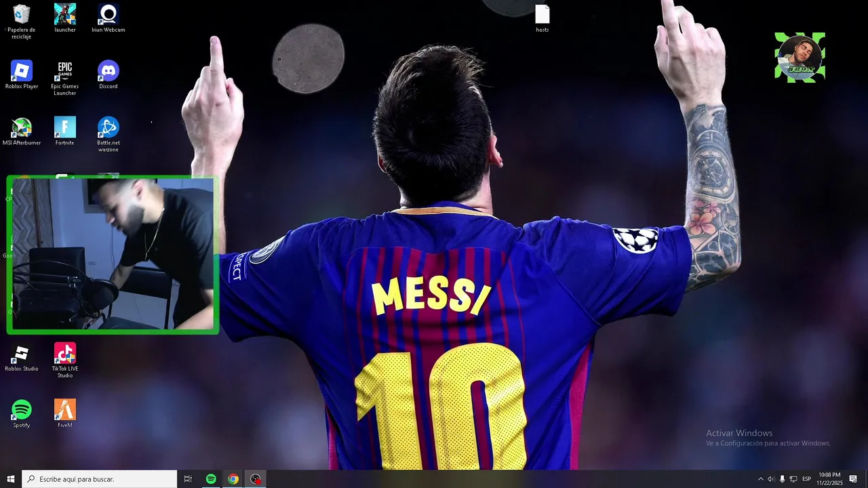Open the volume control in the tray
Image resolution: width=868 pixels, height=488 pixels.
tap(771, 479)
